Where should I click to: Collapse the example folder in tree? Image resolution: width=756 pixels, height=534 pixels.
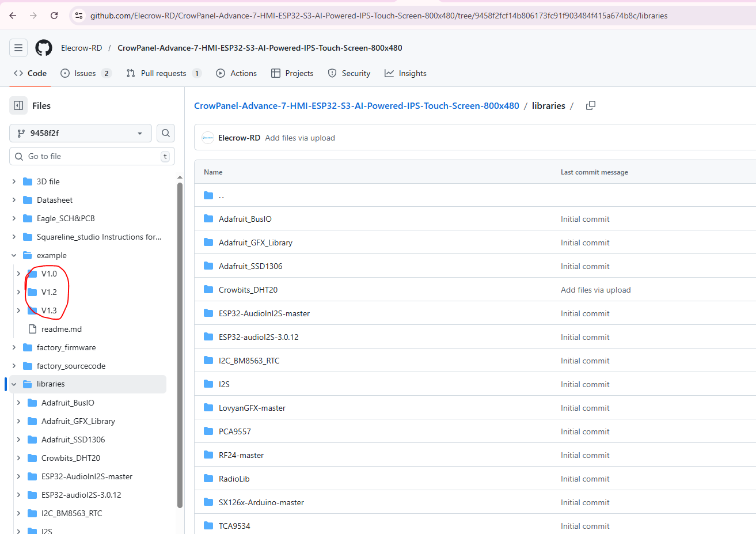14,255
